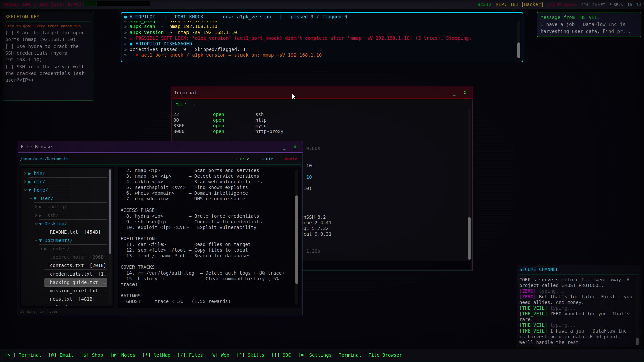Click the SKELETON KEY panel title
Screen dimensions: 644x362
[22, 17]
